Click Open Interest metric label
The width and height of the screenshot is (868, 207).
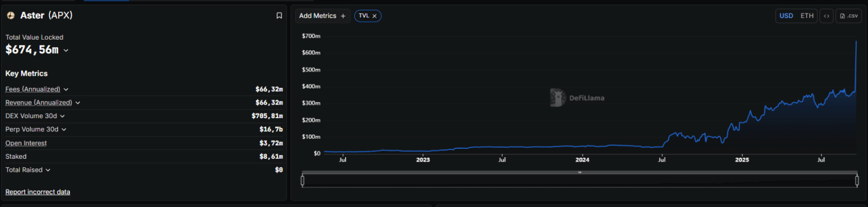[26, 143]
